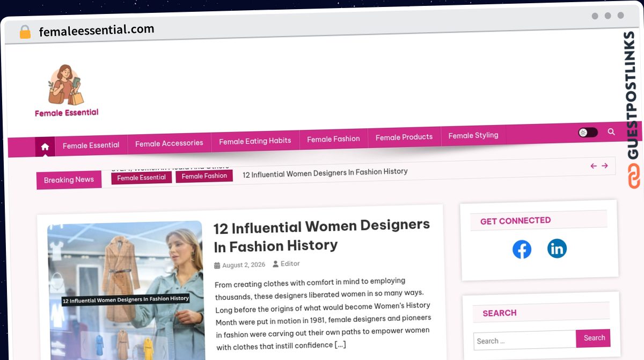
Task: Open the article title 12 Influential Women Designers
Action: pos(321,235)
